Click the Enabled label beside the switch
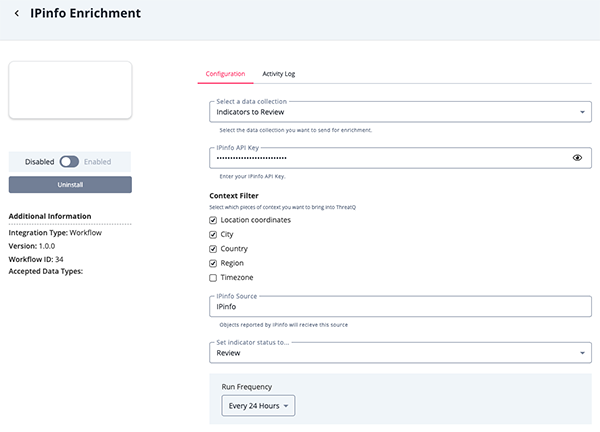The image size is (600, 432). coord(98,162)
